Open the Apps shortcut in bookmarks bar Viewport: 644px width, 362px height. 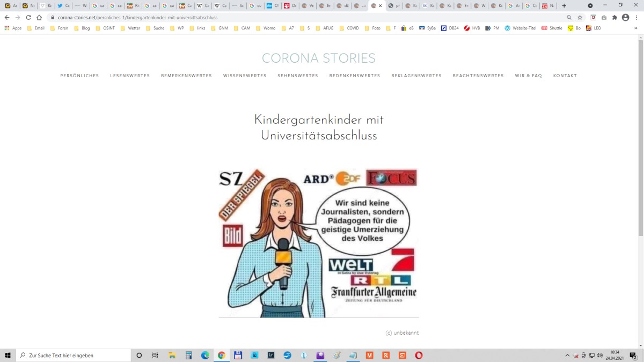click(13, 28)
